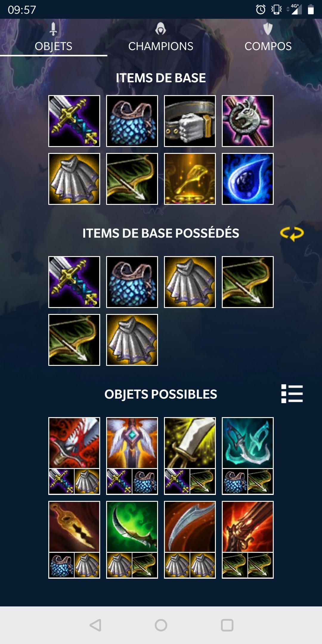
Task: Remove the owned B.F. Sword item
Action: pos(74,282)
